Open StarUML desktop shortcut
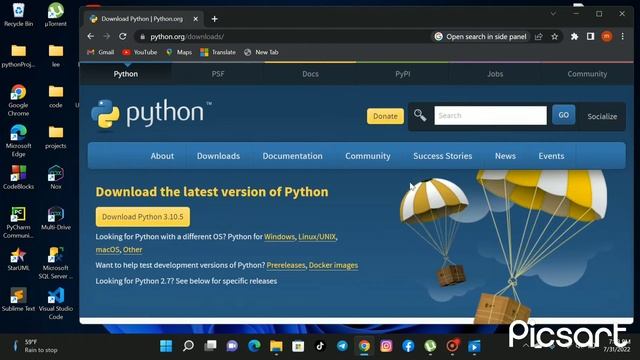Image resolution: width=640 pixels, height=360 pixels. 18,259
